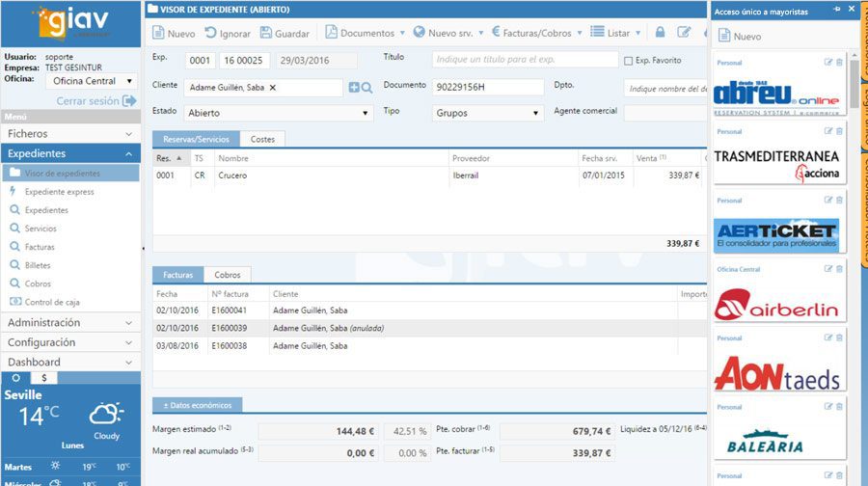The image size is (868, 486).
Task: Open the Nuevo srv. dropdown
Action: pos(448,33)
